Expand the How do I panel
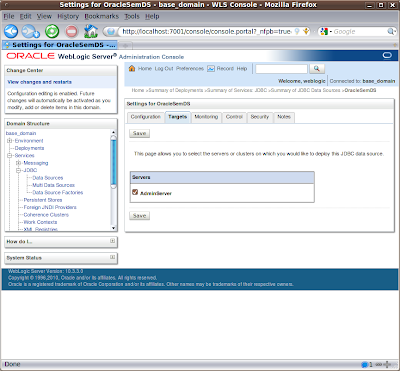The width and height of the screenshot is (400, 371). click(x=113, y=241)
